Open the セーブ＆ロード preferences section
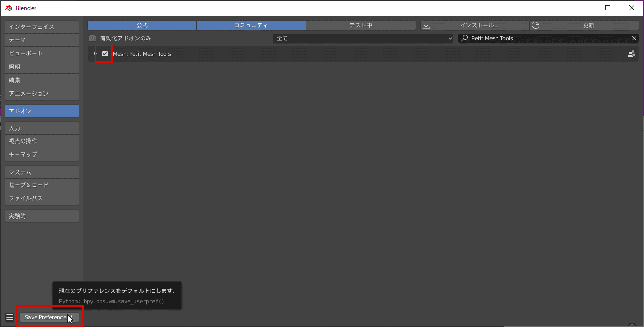644x327 pixels. click(x=42, y=185)
